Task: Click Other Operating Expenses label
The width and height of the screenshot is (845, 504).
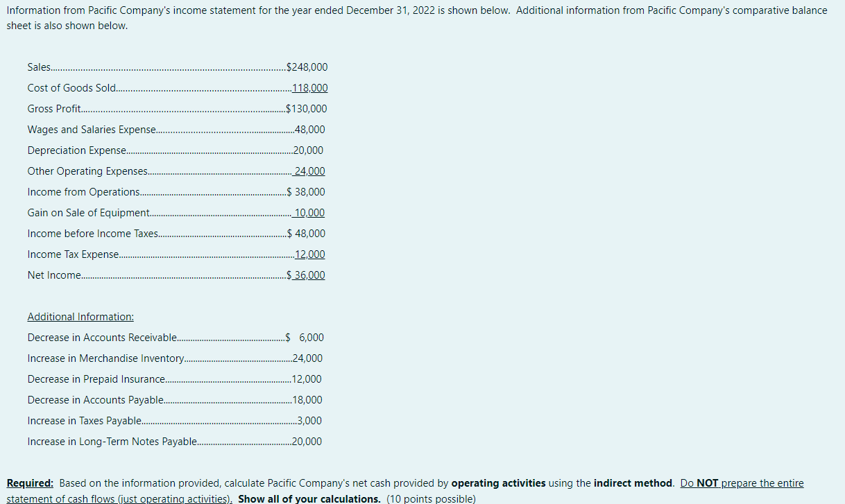Action: 87,171
